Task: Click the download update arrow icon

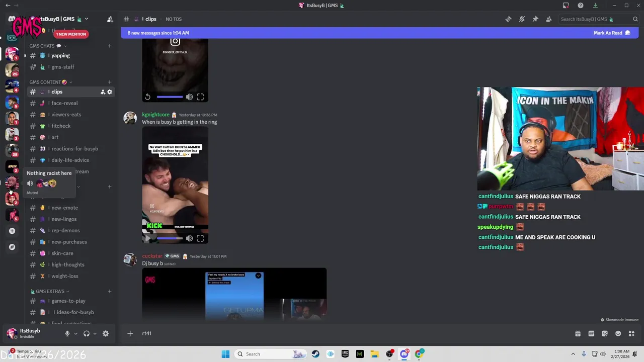Action: [x=595, y=6]
